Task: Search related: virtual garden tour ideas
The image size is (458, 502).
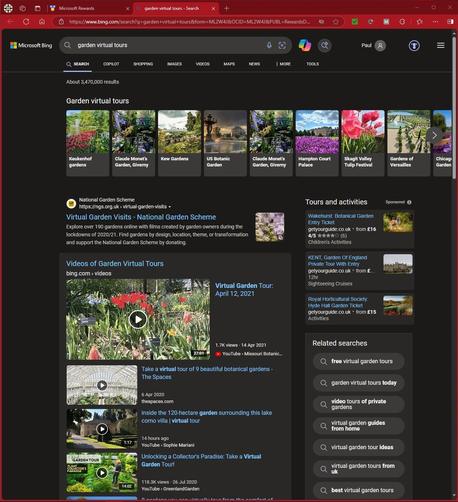Action: tap(359, 447)
